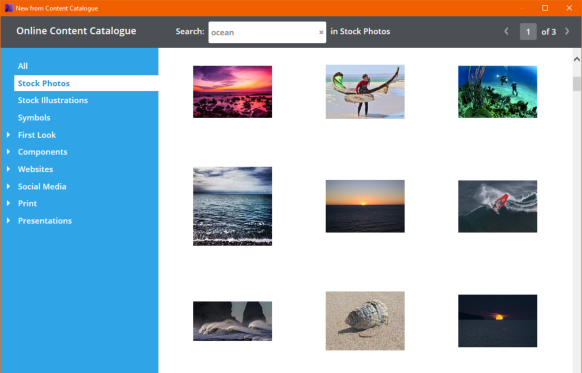Click the search box containing ocean

point(267,32)
